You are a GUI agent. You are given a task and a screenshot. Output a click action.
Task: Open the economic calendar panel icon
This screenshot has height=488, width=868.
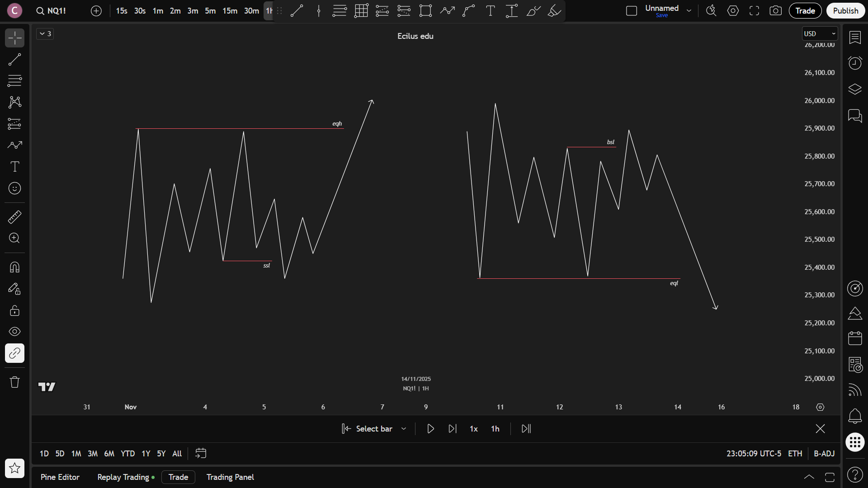(x=854, y=338)
